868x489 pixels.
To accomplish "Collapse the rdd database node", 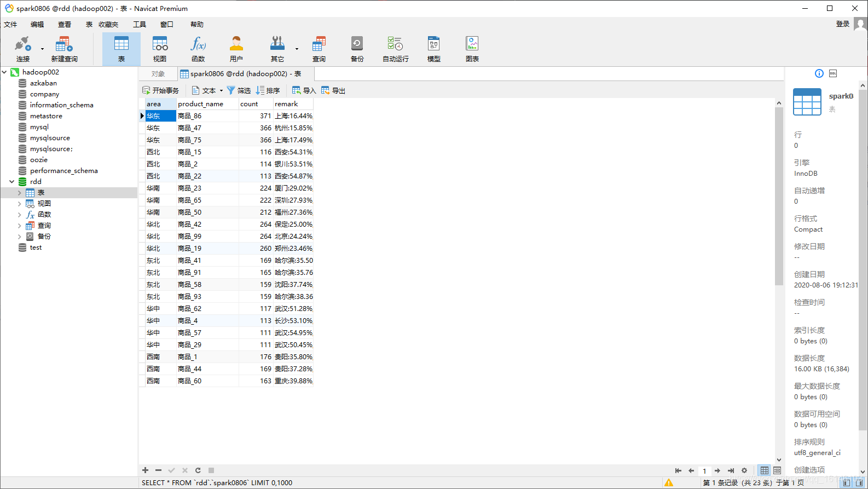I will click(x=11, y=181).
